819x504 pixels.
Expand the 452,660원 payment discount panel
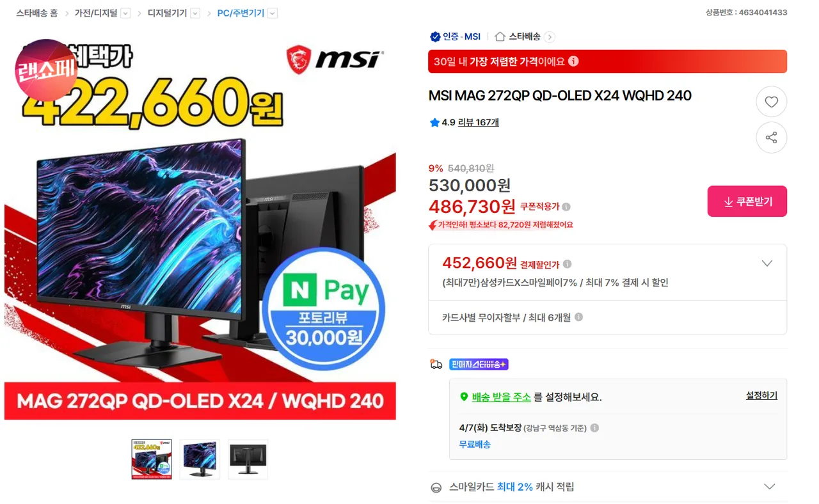coord(767,264)
